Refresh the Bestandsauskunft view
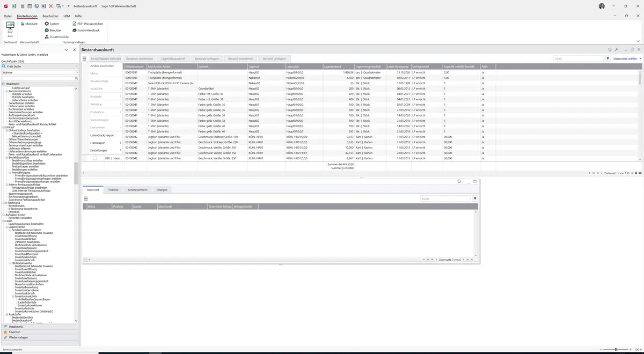Viewport: 644px width, 354px height. click(x=610, y=49)
